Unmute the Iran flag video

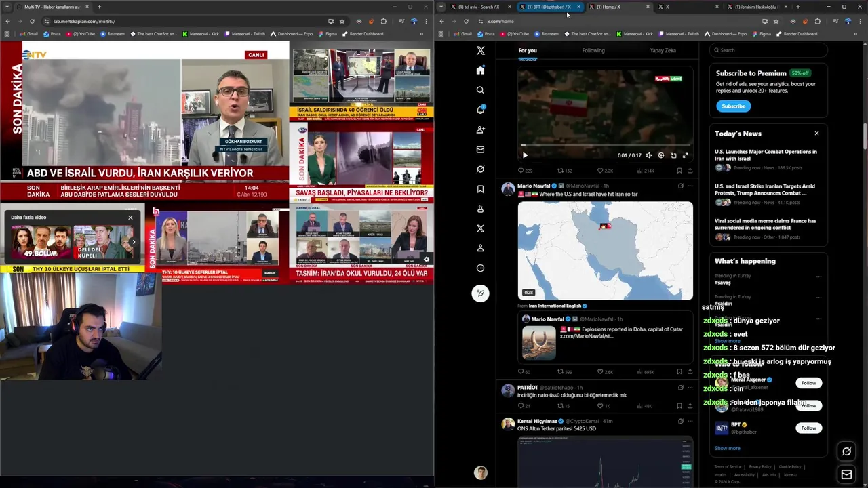coord(648,155)
